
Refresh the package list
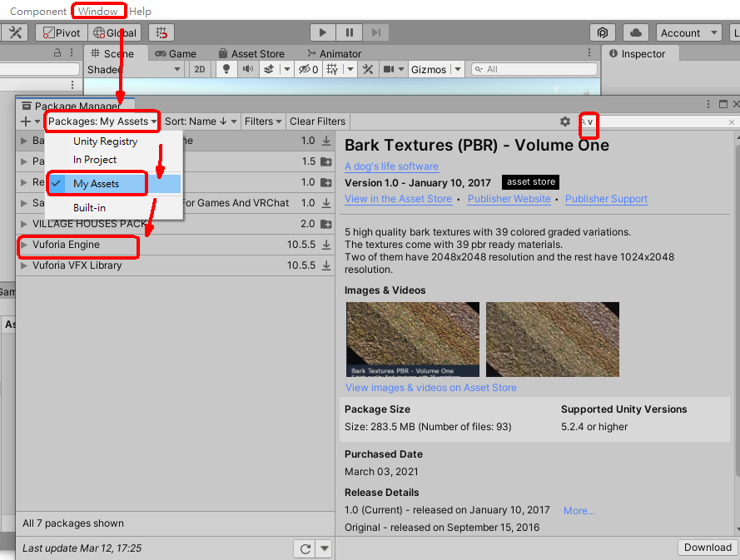click(x=305, y=548)
